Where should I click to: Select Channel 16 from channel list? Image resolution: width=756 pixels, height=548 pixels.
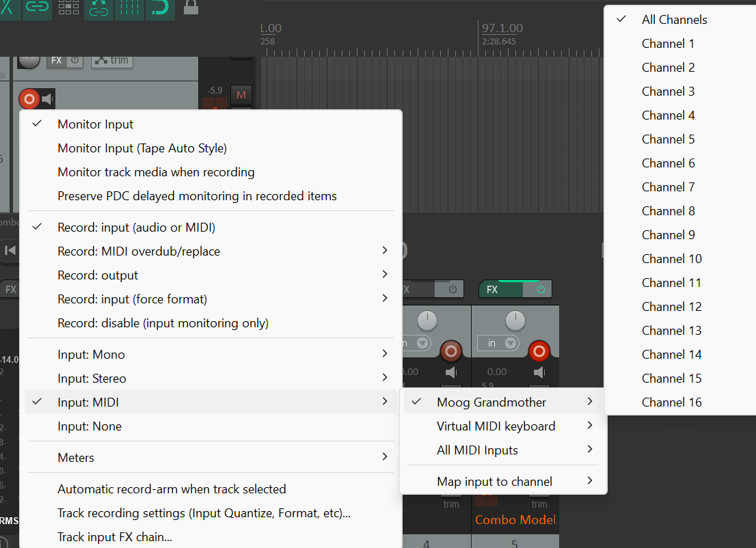(x=680, y=402)
